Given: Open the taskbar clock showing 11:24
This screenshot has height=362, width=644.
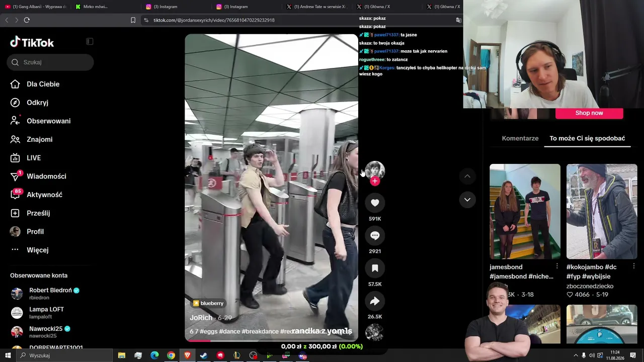Looking at the screenshot, I should pyautogui.click(x=615, y=355).
